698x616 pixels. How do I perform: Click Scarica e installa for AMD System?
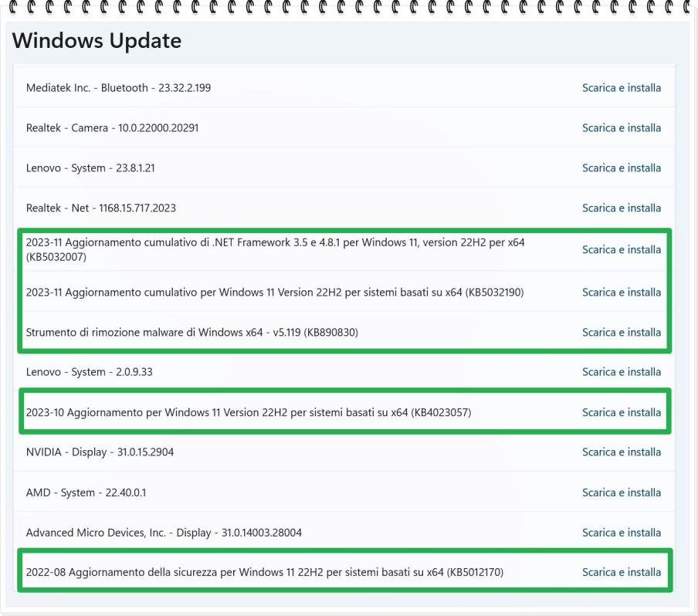(621, 492)
